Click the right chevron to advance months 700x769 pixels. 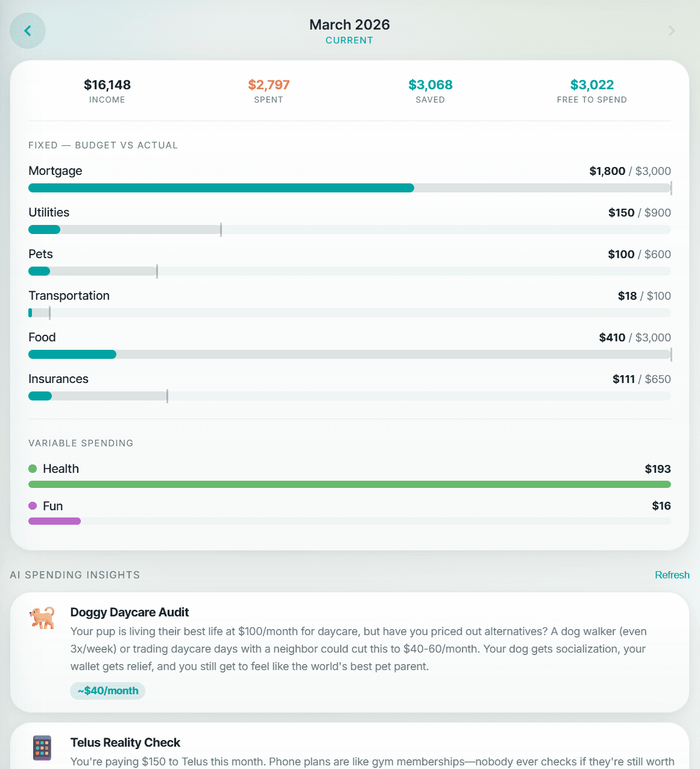672,30
